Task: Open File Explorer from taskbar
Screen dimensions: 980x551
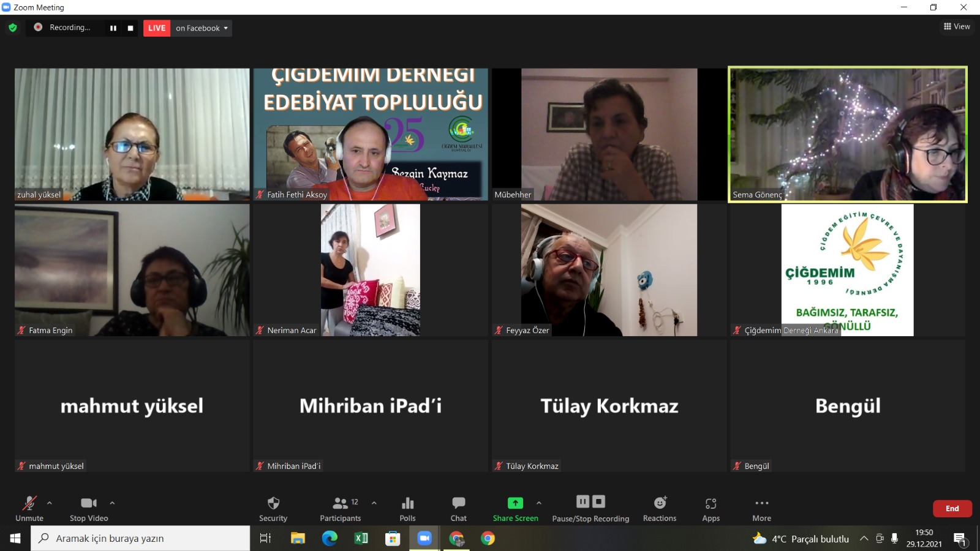Action: tap(298, 538)
